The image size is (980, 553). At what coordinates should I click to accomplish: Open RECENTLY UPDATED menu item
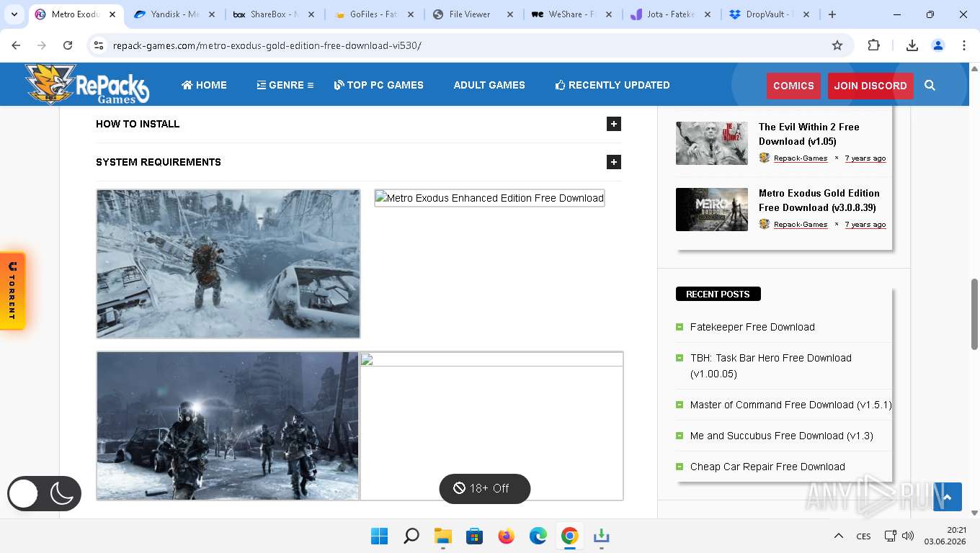[x=612, y=85]
